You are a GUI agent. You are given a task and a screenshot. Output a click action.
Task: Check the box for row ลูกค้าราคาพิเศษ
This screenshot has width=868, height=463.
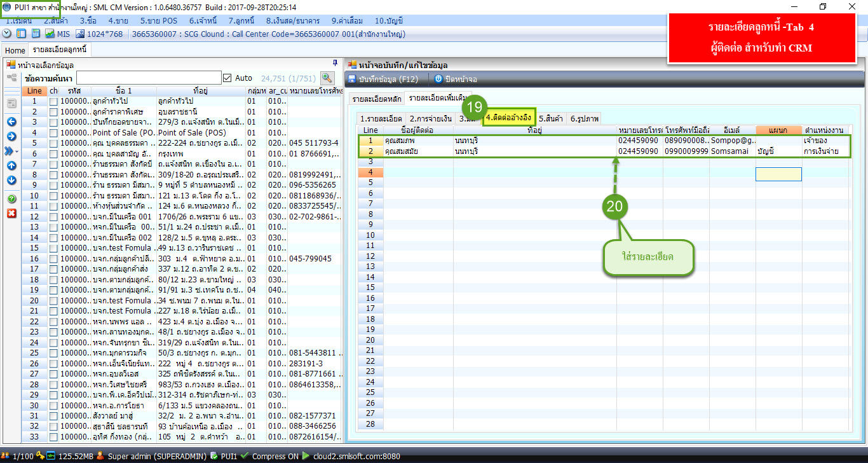[54, 112]
